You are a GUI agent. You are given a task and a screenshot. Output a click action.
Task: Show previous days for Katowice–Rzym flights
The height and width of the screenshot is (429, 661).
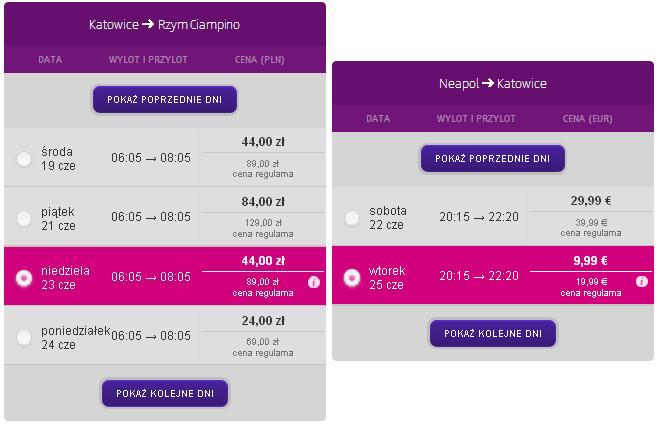tap(165, 99)
